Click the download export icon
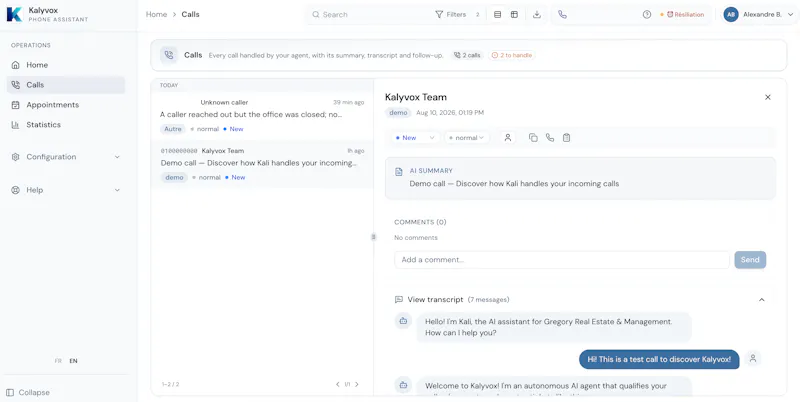 537,14
